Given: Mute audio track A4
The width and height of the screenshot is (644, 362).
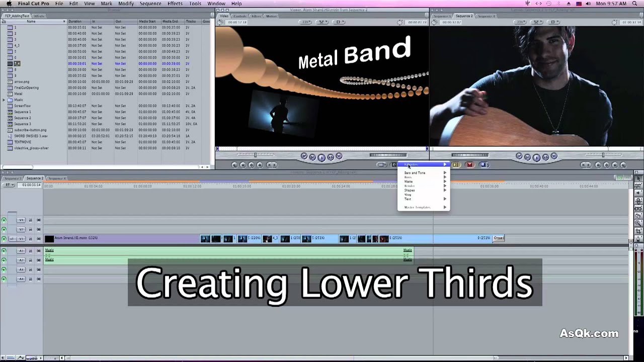Looking at the screenshot, I should [4, 279].
